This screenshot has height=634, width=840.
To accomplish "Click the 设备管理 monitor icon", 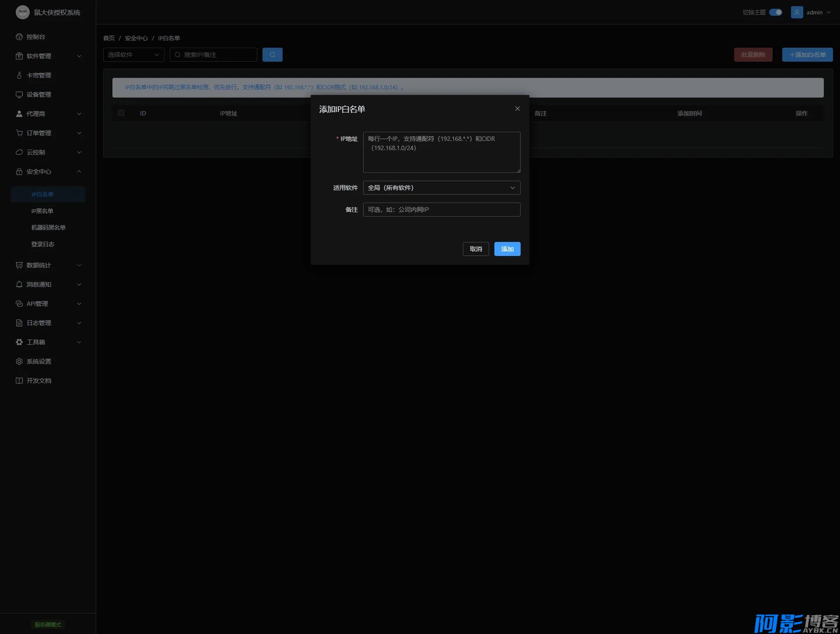I will [x=19, y=95].
